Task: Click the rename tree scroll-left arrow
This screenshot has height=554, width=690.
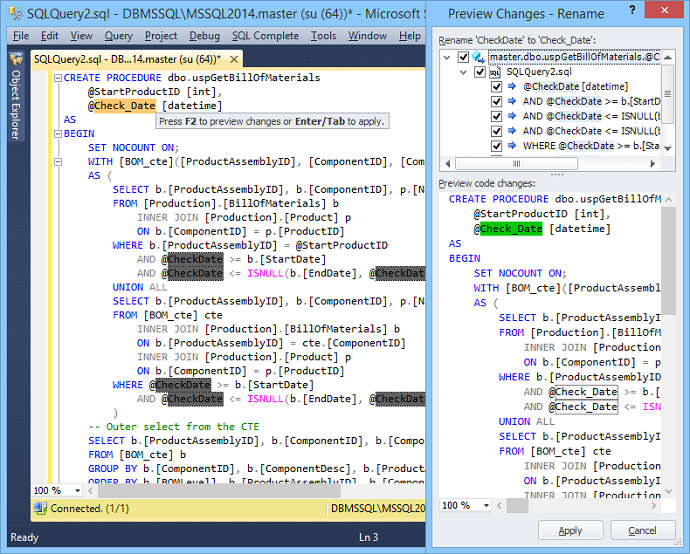Action: coord(448,164)
